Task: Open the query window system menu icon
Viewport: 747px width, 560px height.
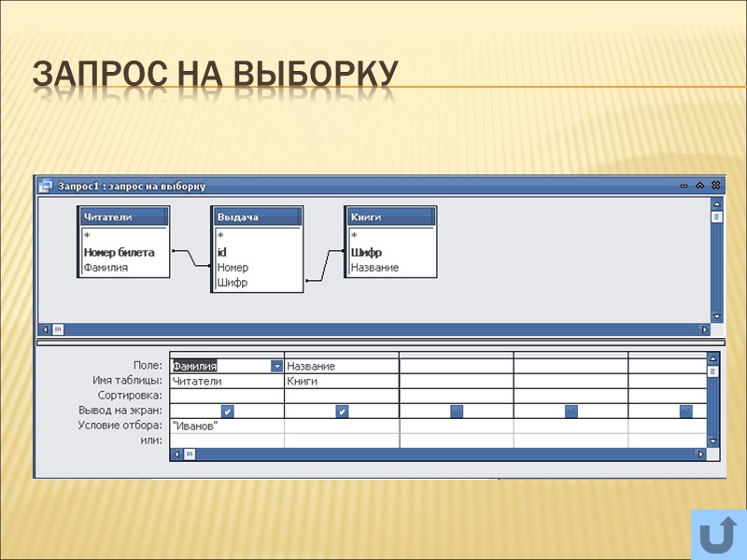Action: [x=49, y=185]
